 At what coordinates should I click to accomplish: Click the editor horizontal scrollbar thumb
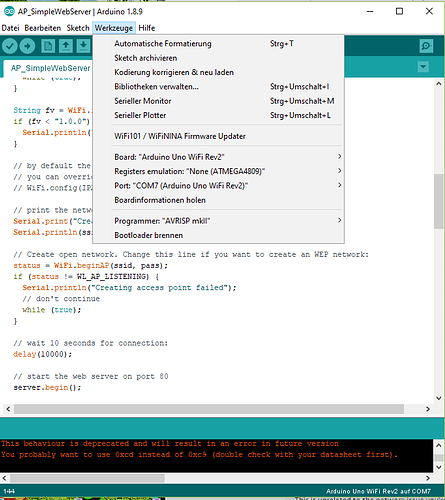point(209,409)
